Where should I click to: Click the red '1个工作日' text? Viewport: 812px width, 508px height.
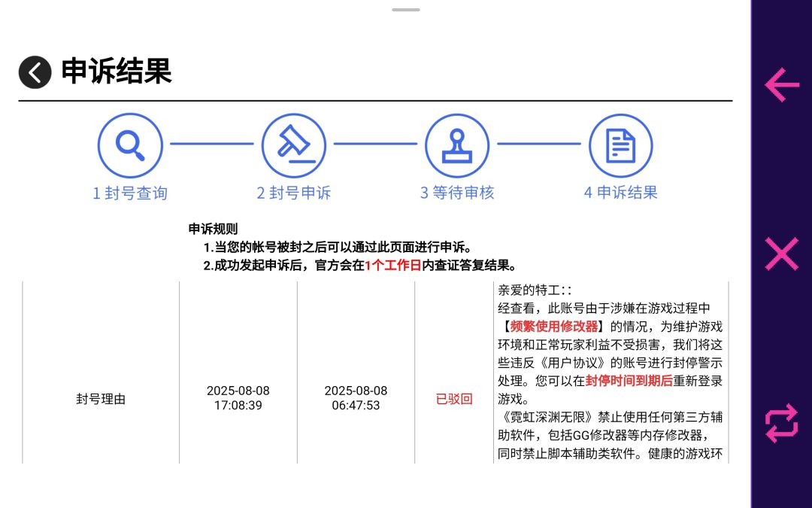tap(393, 266)
